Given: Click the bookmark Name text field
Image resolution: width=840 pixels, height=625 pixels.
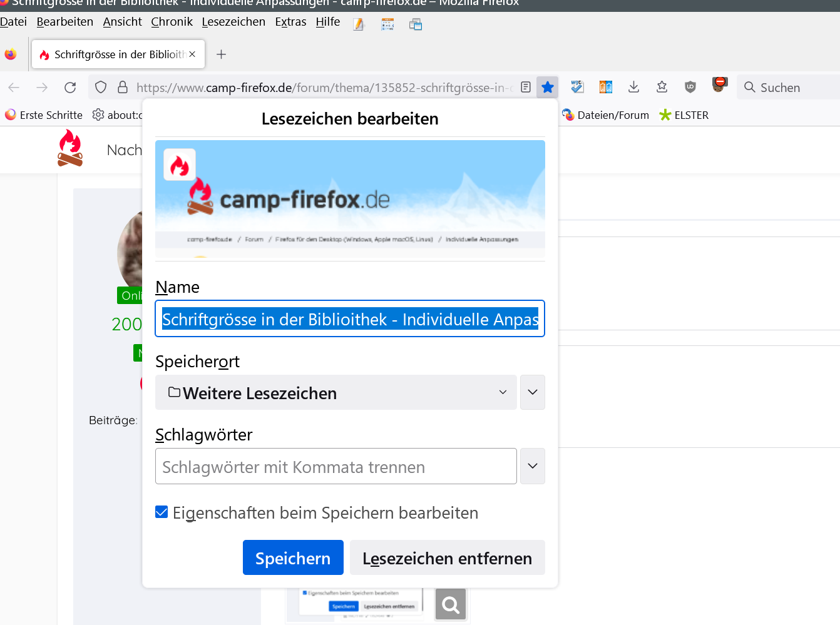Looking at the screenshot, I should tap(349, 319).
